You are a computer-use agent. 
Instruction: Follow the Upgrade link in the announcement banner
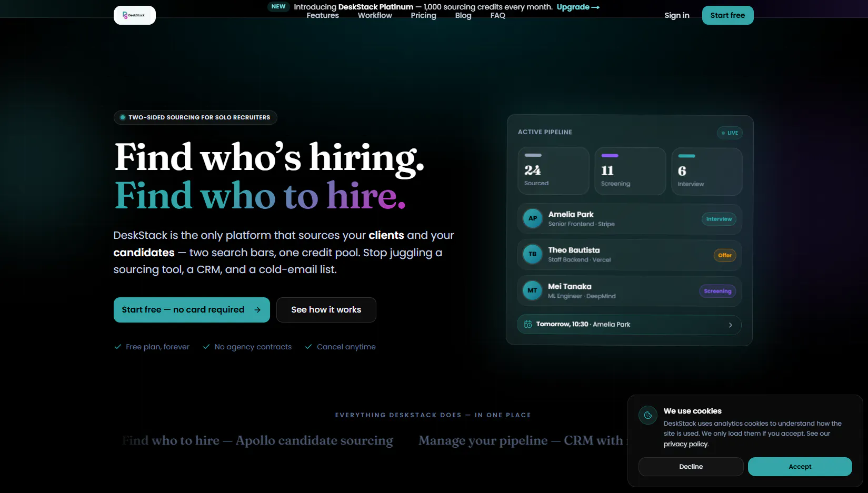click(578, 7)
